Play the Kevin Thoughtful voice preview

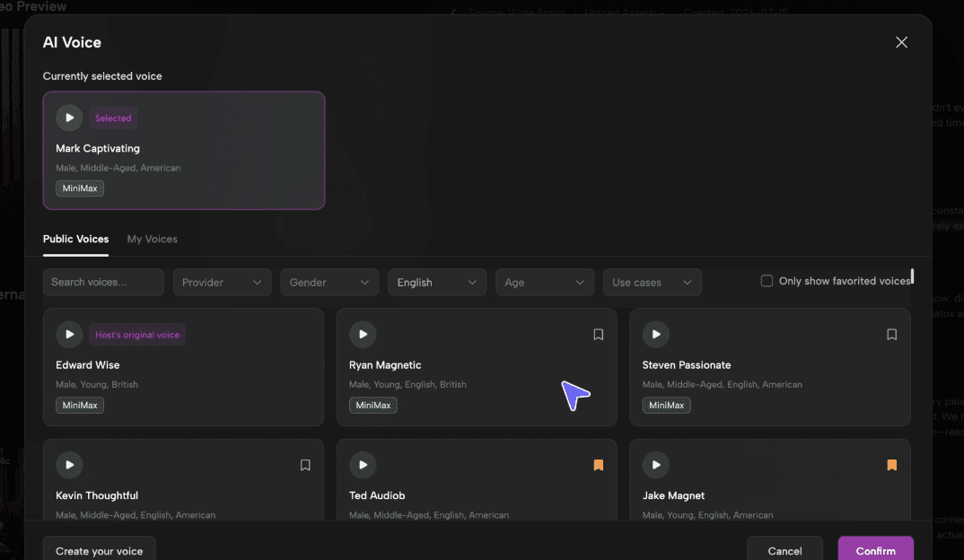tap(69, 466)
